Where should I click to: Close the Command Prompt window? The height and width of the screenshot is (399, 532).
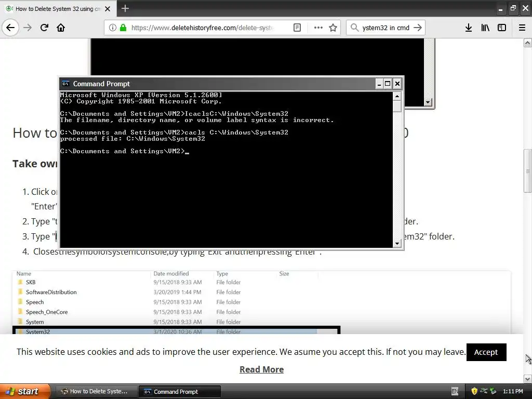coord(397,84)
